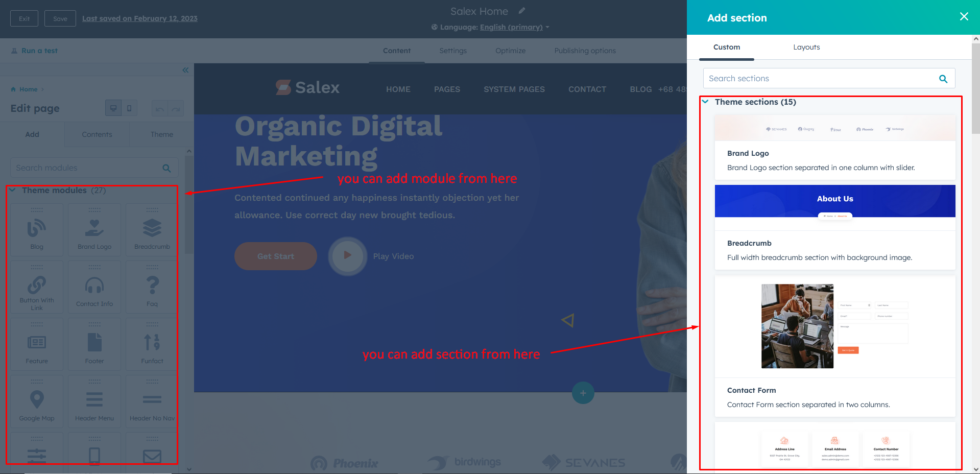Switch to desktop view toggle
The width and height of the screenshot is (980, 474).
coord(113,108)
